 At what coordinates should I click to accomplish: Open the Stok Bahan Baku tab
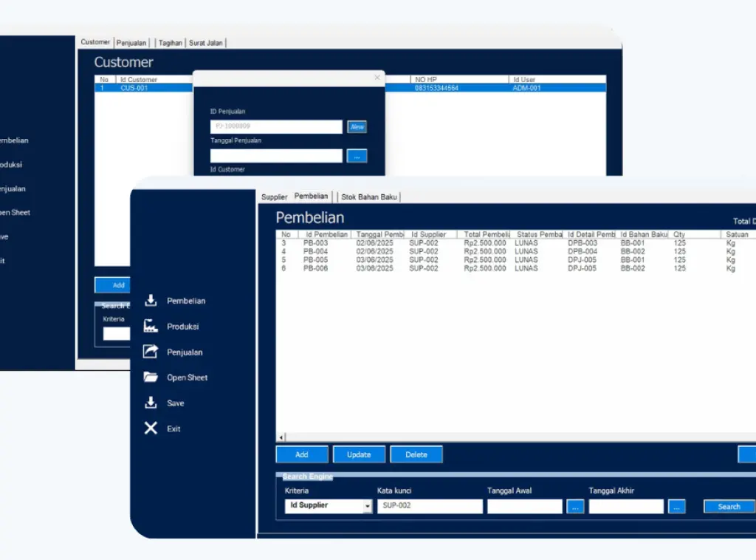pos(369,197)
